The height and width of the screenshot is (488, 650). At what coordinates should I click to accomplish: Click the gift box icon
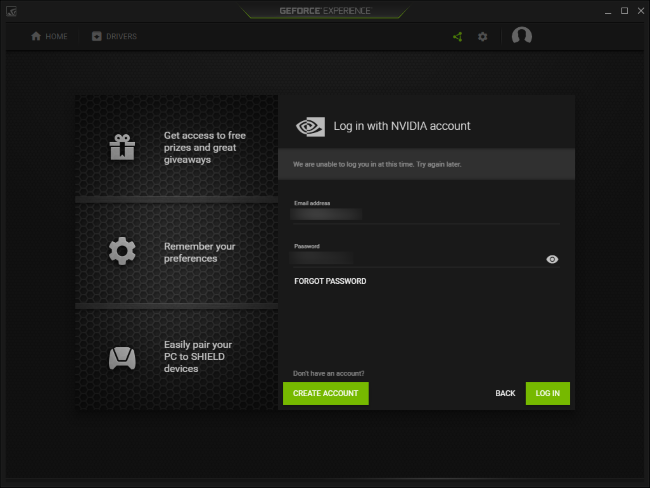point(122,147)
